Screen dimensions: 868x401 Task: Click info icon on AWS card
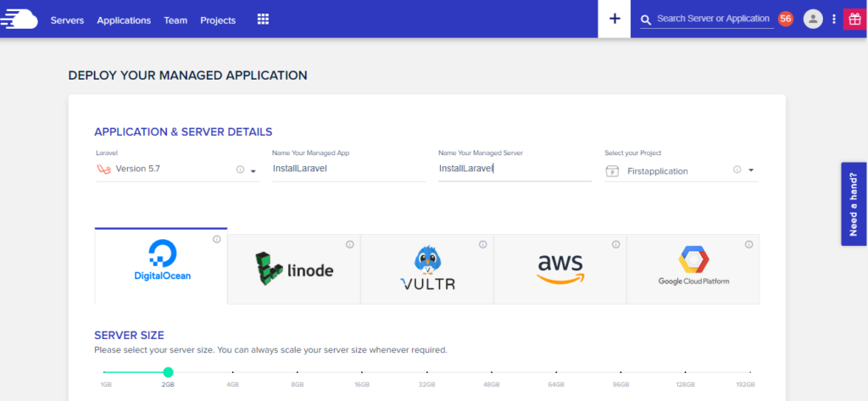[615, 244]
